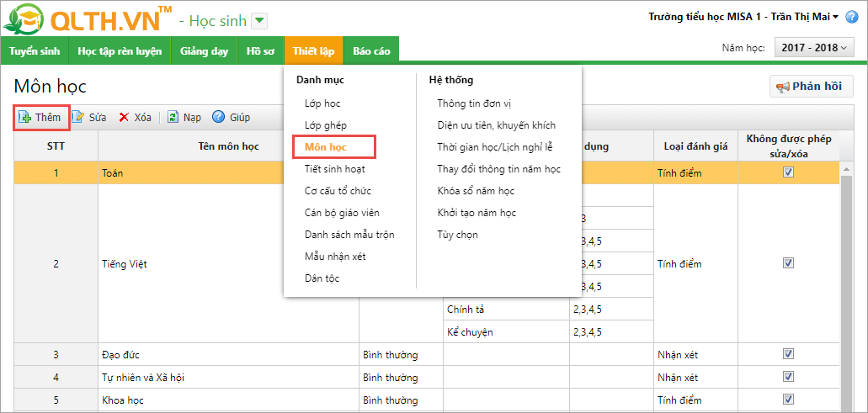Screen dimensions: 868x413
Task: Click the red Xóa delete icon
Action: point(124,117)
